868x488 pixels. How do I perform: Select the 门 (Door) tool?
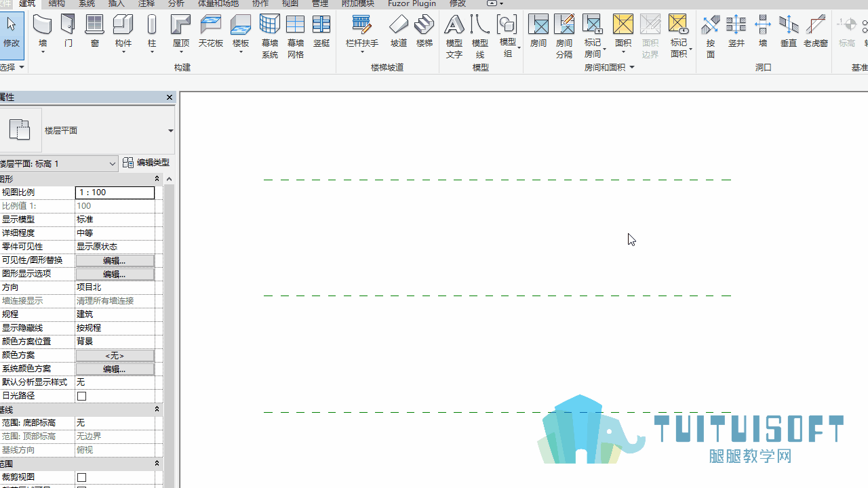pos(68,32)
